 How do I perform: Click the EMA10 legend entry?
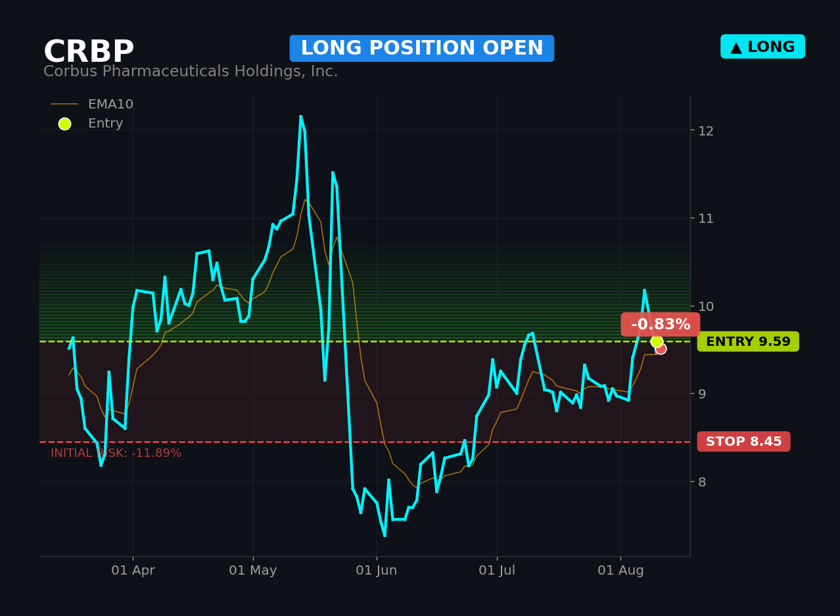tap(92, 105)
